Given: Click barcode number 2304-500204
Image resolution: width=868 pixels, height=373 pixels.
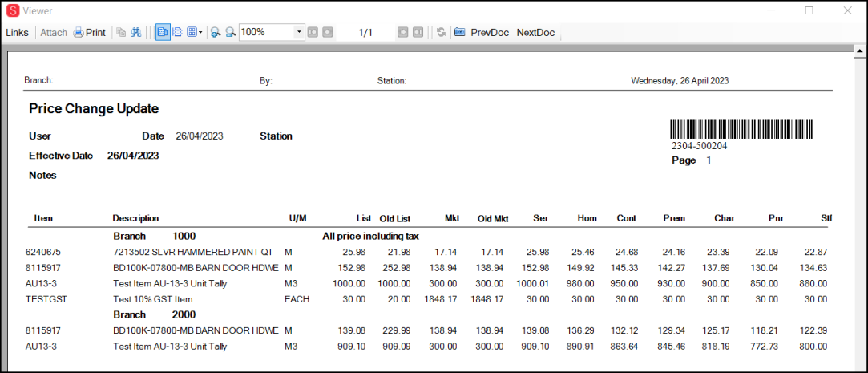Looking at the screenshot, I should pyautogui.click(x=699, y=147).
